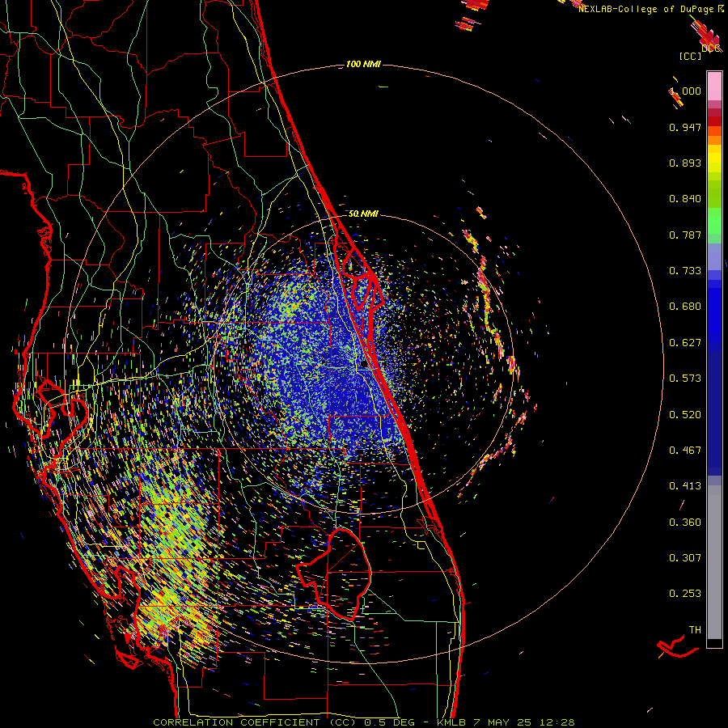Select the 0.520 scale label
728x728 pixels.
tap(685, 415)
